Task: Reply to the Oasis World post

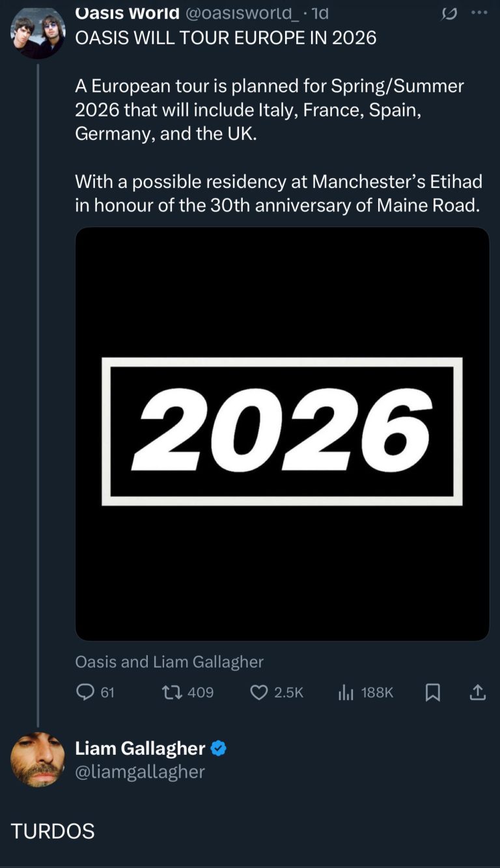Action: (86, 692)
